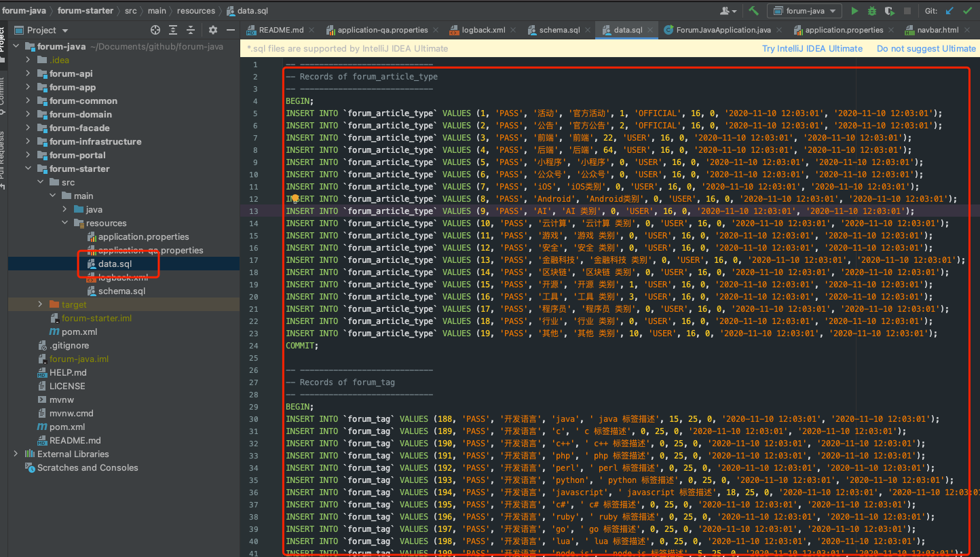The width and height of the screenshot is (980, 557).
Task: Select application.properties in the project tree
Action: click(143, 236)
